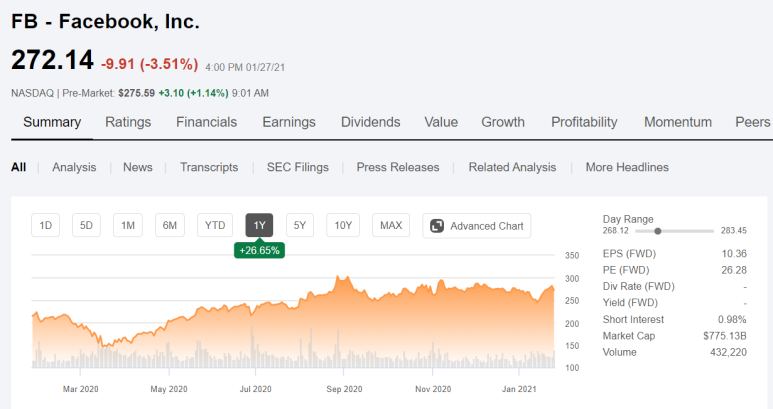Filter headlines by SEC Filings
This screenshot has height=409, width=773.
298,167
